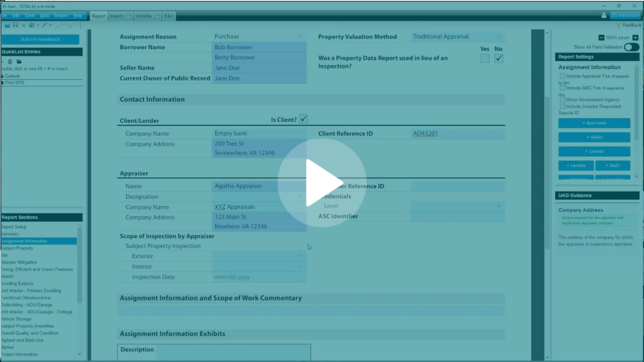The width and height of the screenshot is (644, 362).
Task: Pop out the Sketch tab icon
Action: coord(129,16)
